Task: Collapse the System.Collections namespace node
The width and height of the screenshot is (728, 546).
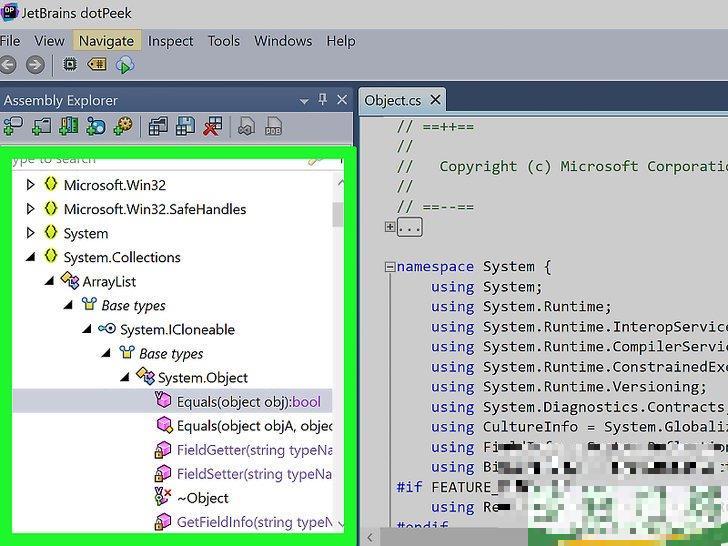Action: tap(30, 257)
